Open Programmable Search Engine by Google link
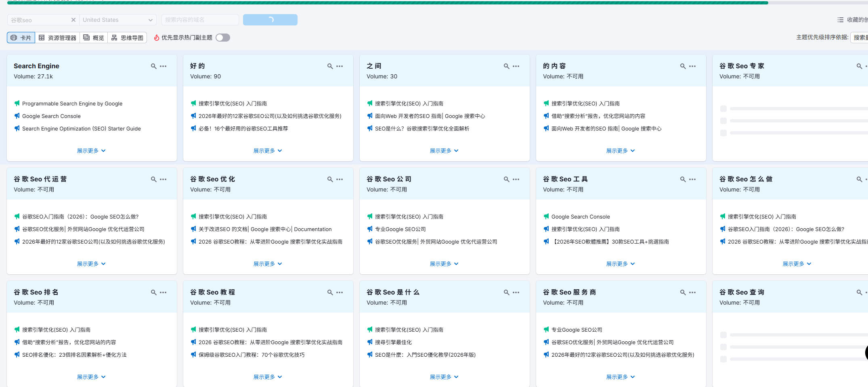The image size is (868, 387). click(x=72, y=104)
